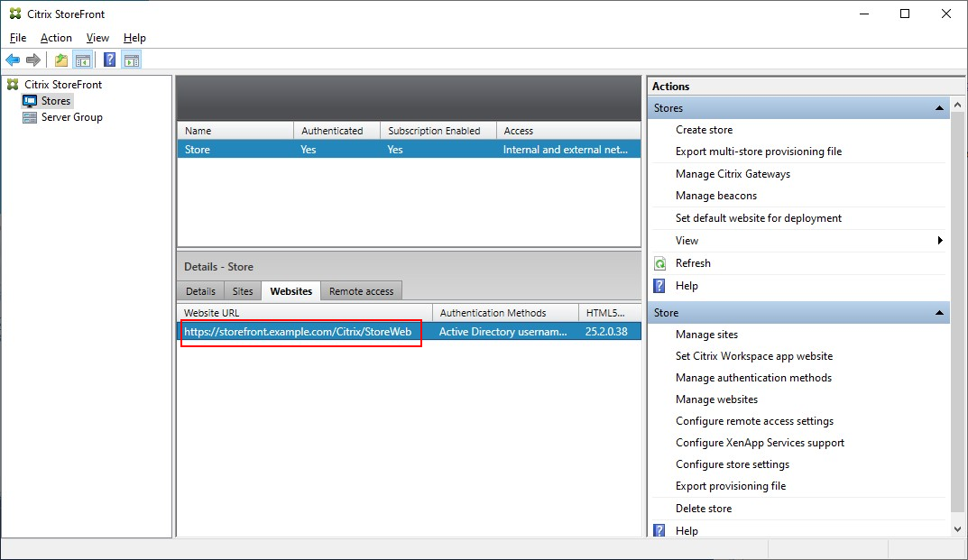Open the Action menu

point(56,38)
